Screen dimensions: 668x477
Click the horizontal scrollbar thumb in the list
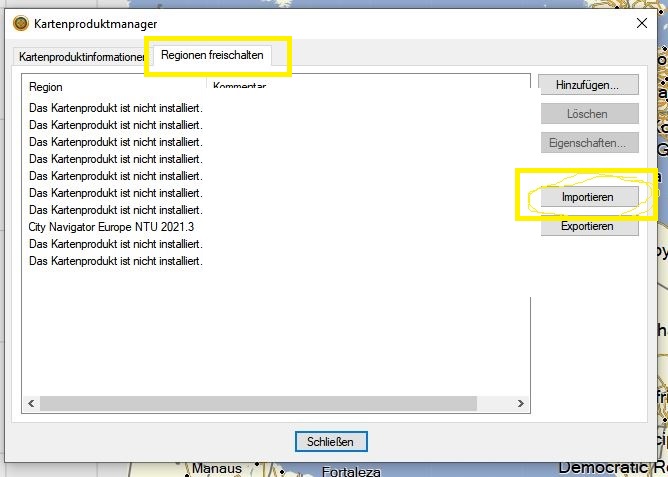tap(220, 403)
